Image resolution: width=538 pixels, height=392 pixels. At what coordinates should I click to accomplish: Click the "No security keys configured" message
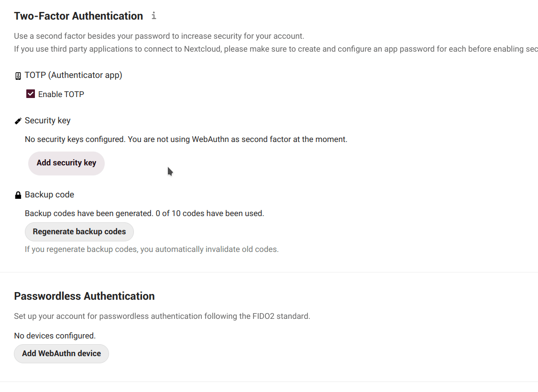[x=186, y=140]
